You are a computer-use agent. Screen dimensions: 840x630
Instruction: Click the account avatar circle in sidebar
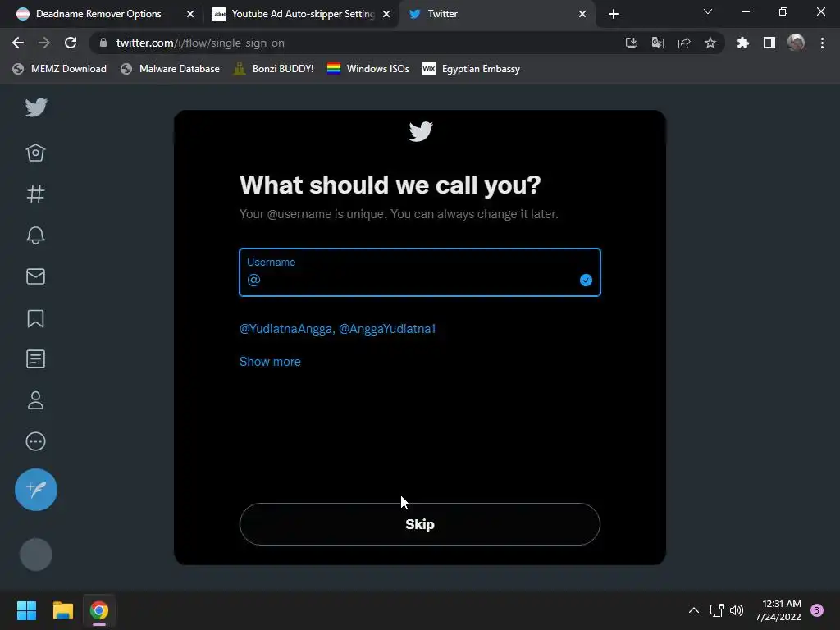click(x=36, y=555)
